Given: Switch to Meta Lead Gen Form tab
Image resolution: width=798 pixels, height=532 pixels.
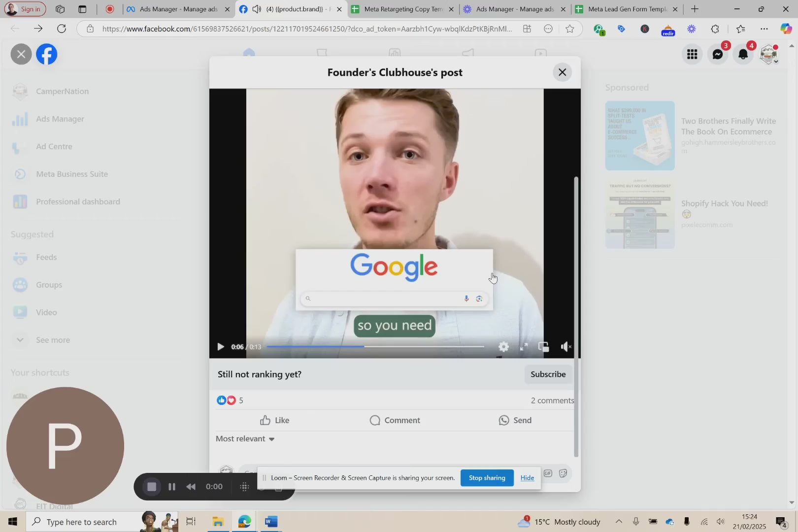Looking at the screenshot, I should (627, 9).
